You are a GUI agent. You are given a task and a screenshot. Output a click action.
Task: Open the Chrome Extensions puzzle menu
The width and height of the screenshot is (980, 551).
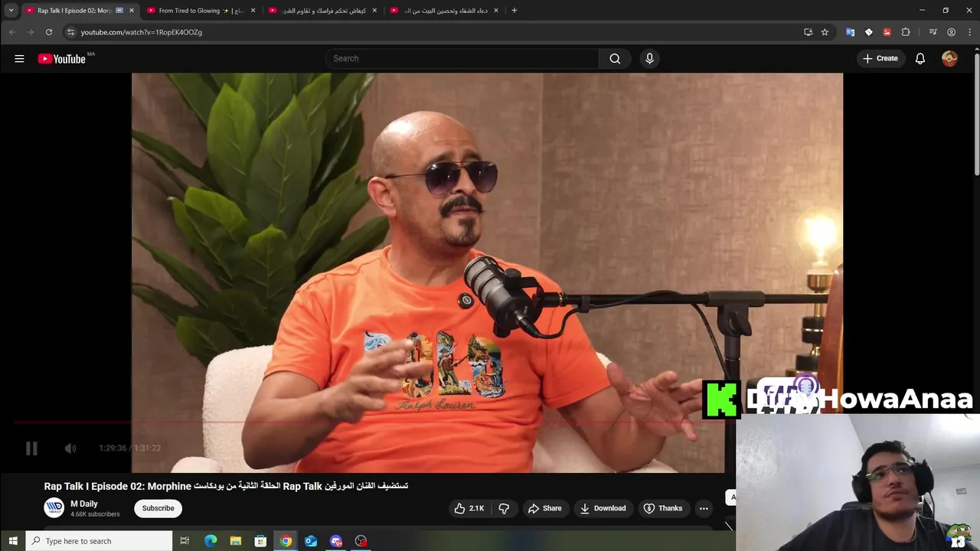[x=906, y=32]
